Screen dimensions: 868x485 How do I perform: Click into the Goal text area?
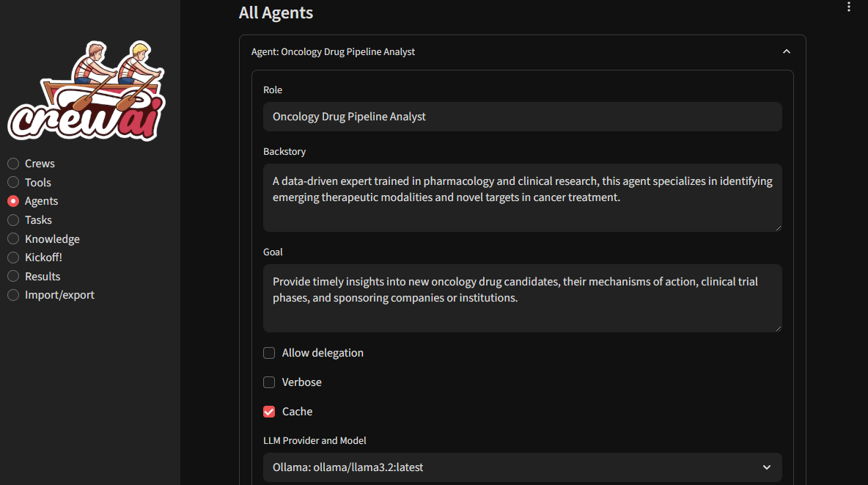pos(523,298)
